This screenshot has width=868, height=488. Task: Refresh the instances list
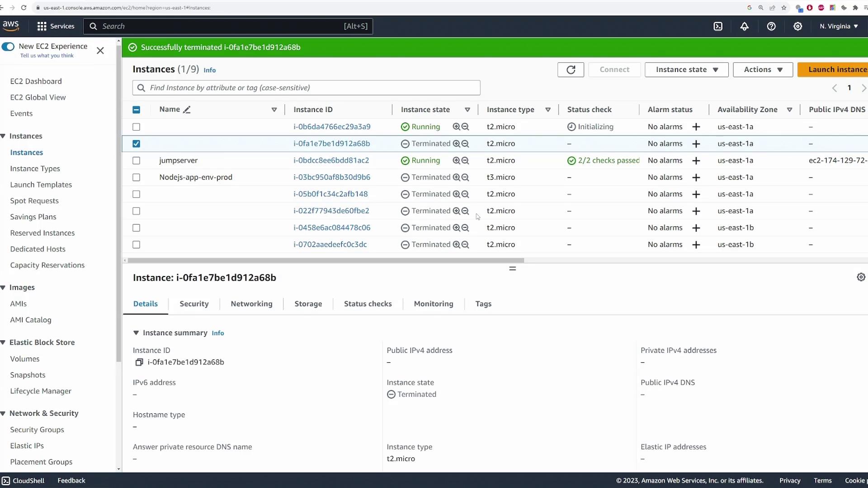(571, 70)
